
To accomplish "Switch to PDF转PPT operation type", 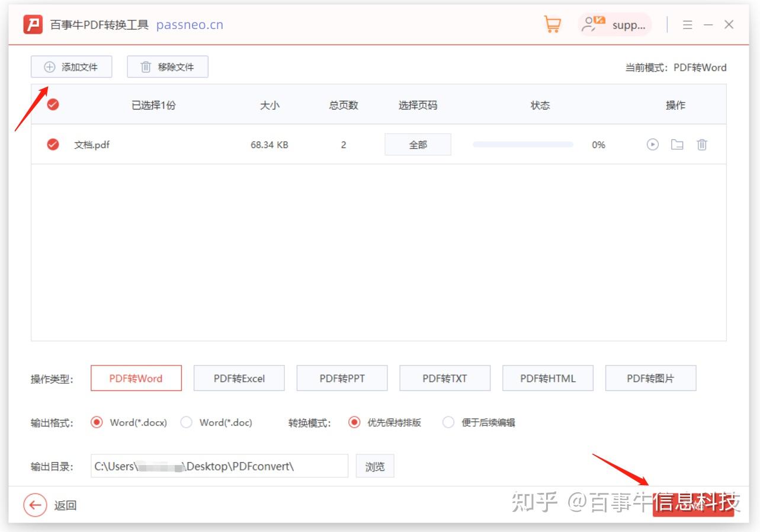I will (342, 378).
